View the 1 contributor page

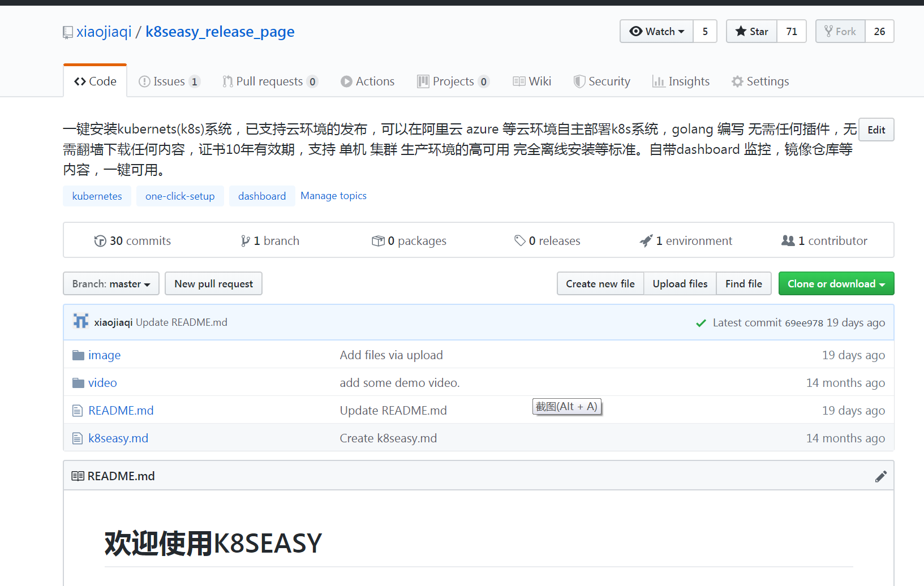point(824,240)
